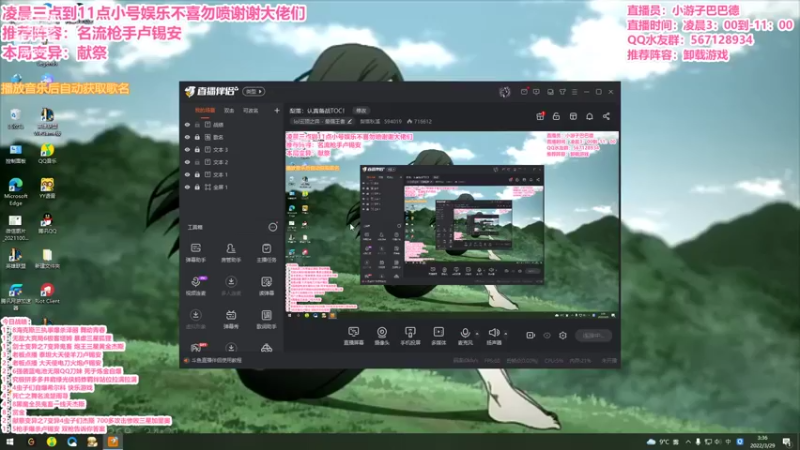The image size is (800, 450).
Task: Open the 弹幕助手 tool in toolbox
Action: (195, 253)
